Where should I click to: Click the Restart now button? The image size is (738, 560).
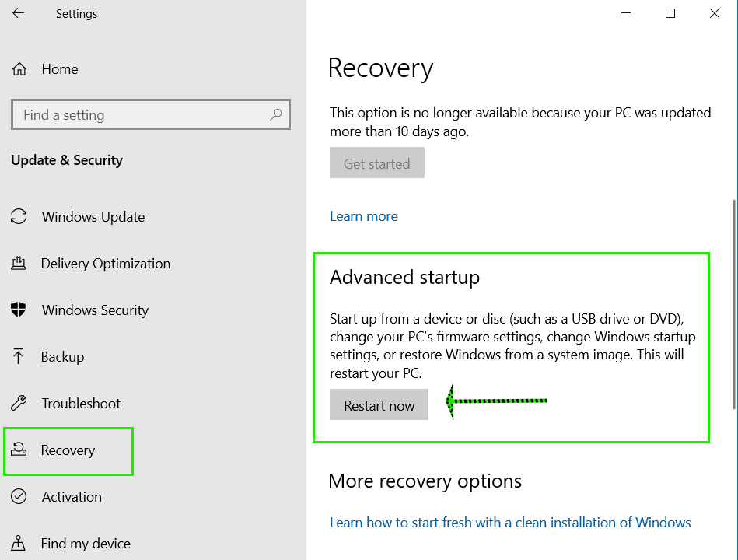[x=379, y=404]
